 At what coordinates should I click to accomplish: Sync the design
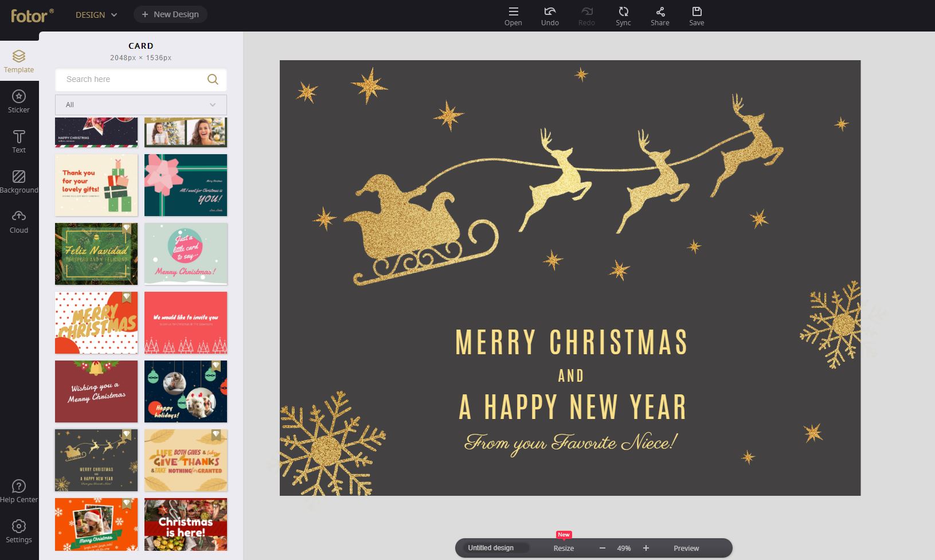(x=623, y=16)
